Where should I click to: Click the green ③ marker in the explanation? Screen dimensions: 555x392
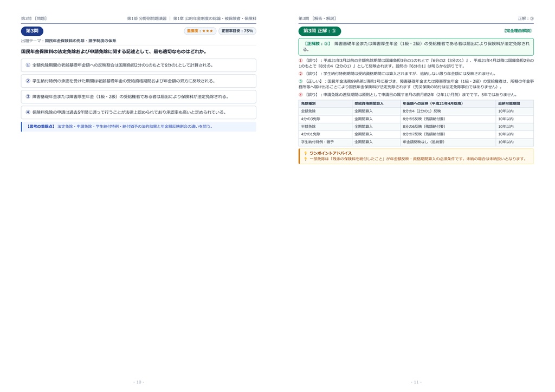coord(301,81)
